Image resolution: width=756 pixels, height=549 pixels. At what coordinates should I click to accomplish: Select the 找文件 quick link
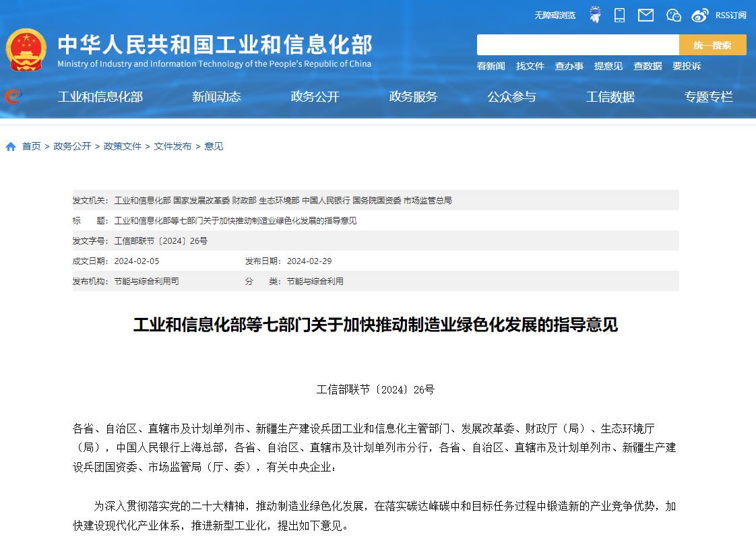pos(530,66)
